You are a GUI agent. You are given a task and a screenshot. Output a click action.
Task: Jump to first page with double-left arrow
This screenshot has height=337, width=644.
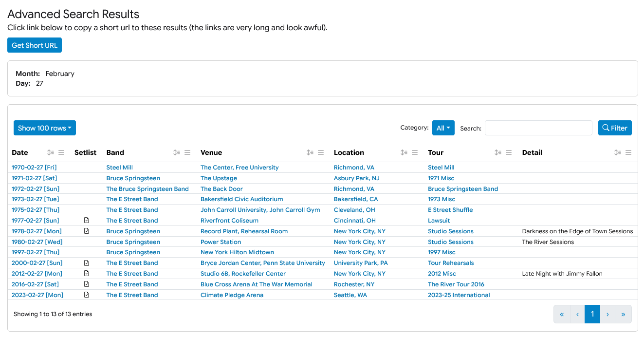pos(562,314)
